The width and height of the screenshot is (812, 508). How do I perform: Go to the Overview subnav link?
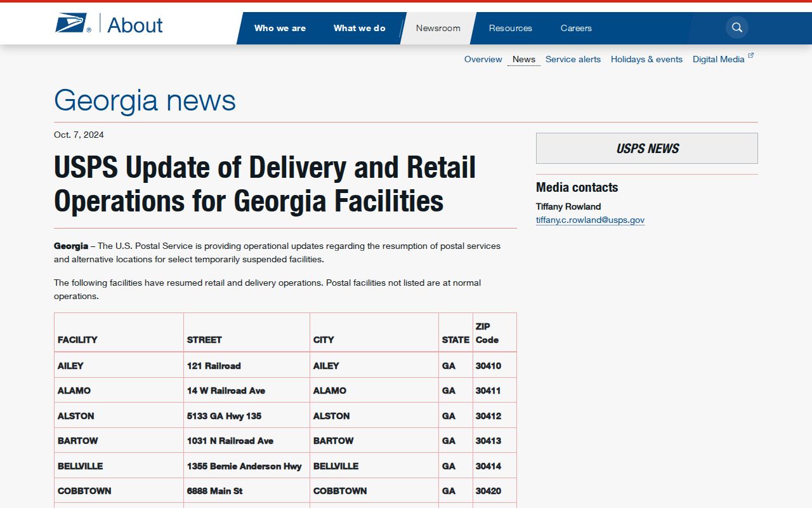coord(483,59)
